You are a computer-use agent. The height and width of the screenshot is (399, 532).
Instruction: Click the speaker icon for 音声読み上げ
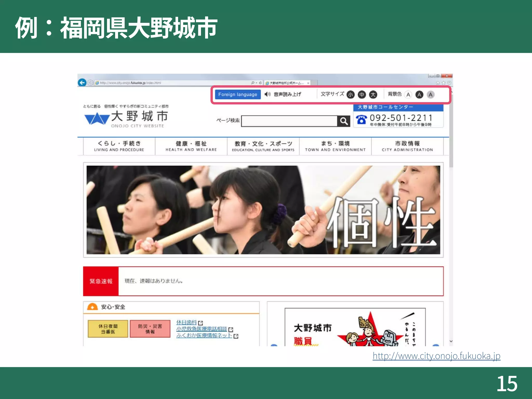(268, 94)
